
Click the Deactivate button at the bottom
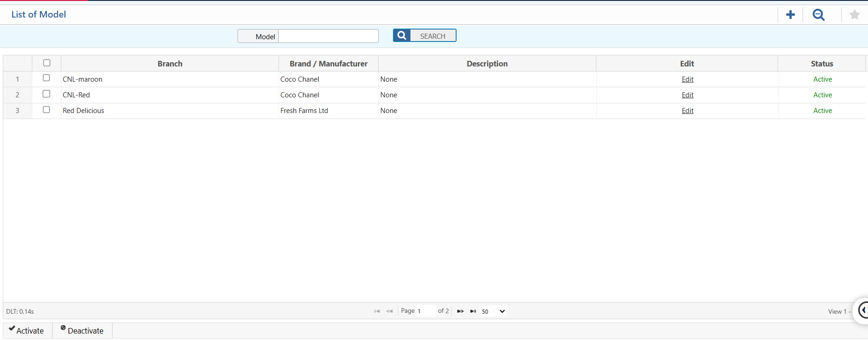pos(82,330)
